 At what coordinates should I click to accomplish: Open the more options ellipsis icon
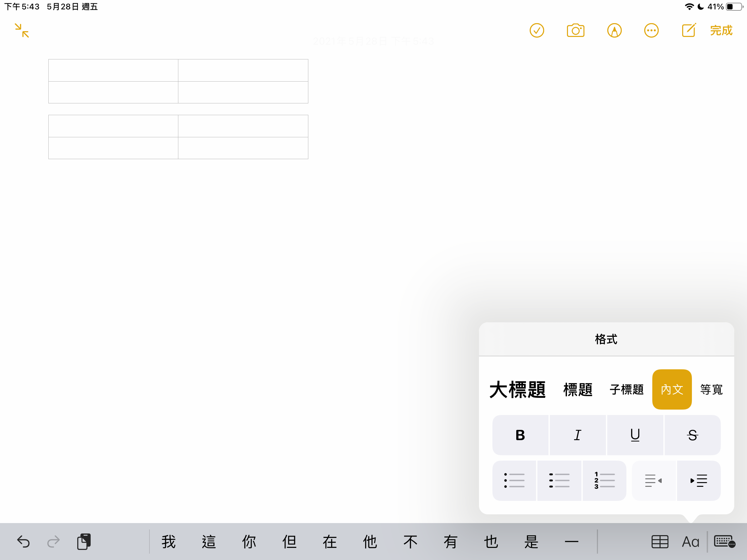point(651,31)
